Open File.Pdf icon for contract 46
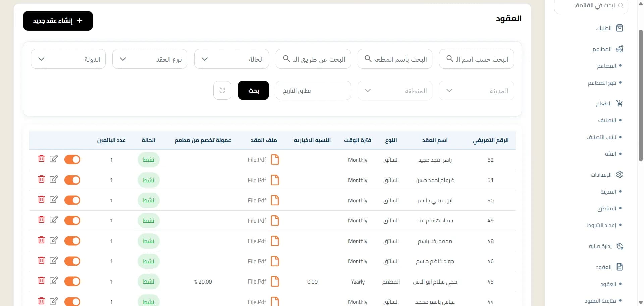This screenshot has width=644, height=306. (x=275, y=261)
